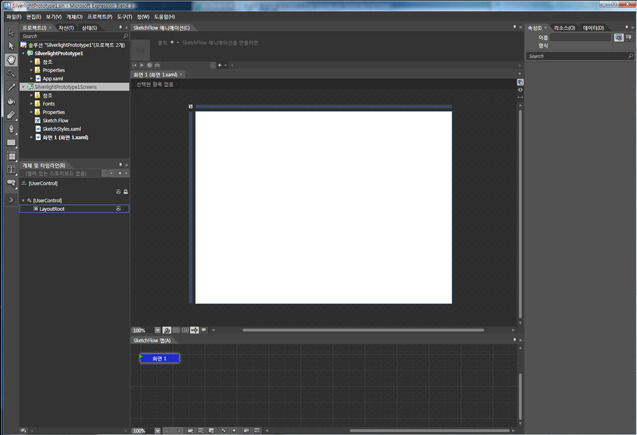Open the 편집(E) menu

[x=33, y=17]
